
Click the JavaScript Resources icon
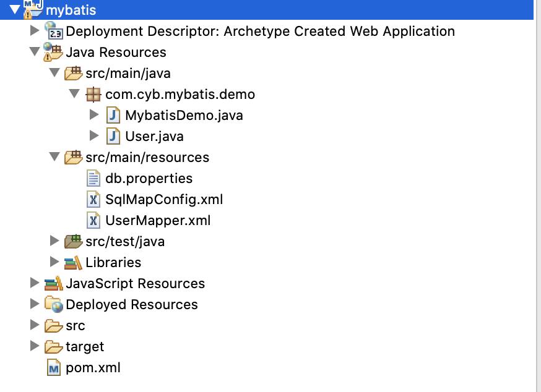coord(53,283)
